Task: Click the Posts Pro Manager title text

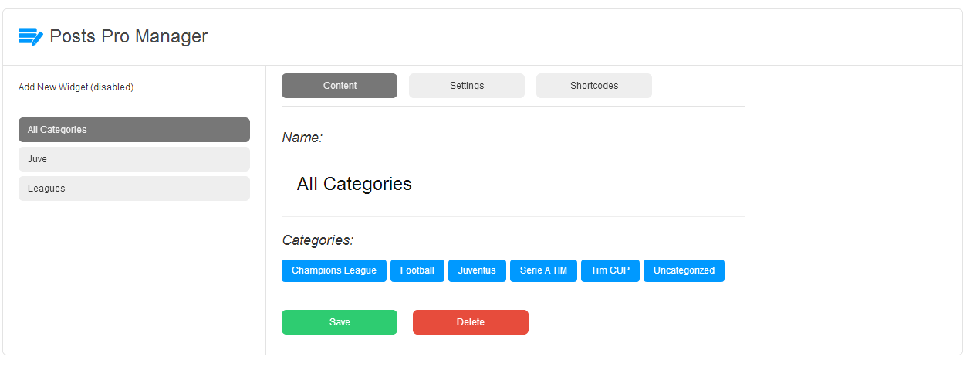Action: pyautogui.click(x=129, y=36)
